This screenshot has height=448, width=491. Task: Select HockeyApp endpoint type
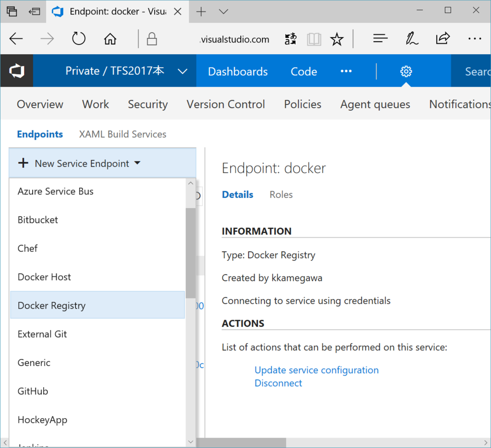tap(97, 420)
